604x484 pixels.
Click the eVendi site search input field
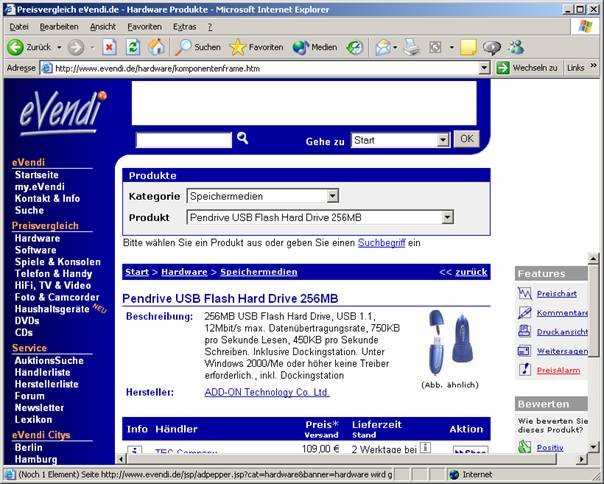click(184, 140)
